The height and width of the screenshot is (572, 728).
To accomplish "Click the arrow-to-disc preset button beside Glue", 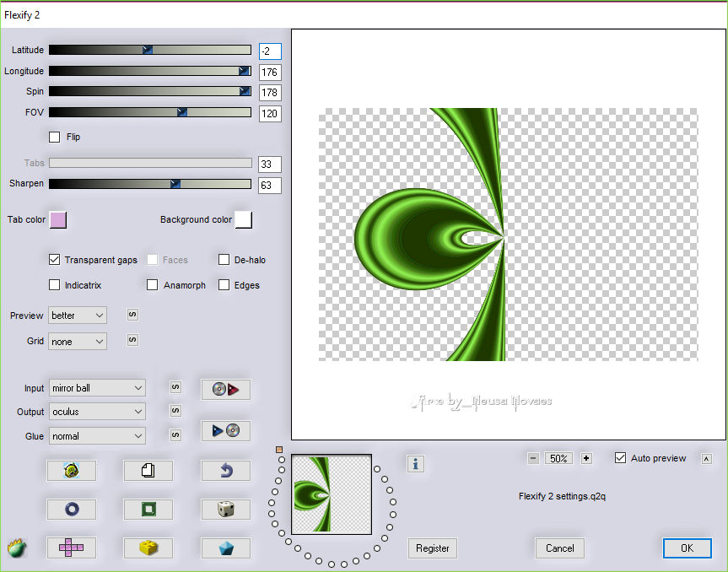I will pyautogui.click(x=225, y=431).
